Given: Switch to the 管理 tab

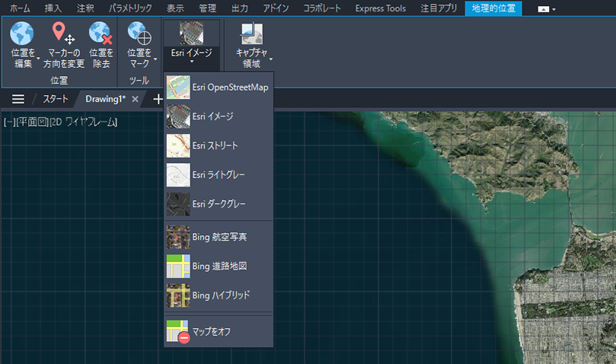Looking at the screenshot, I should tap(207, 8).
